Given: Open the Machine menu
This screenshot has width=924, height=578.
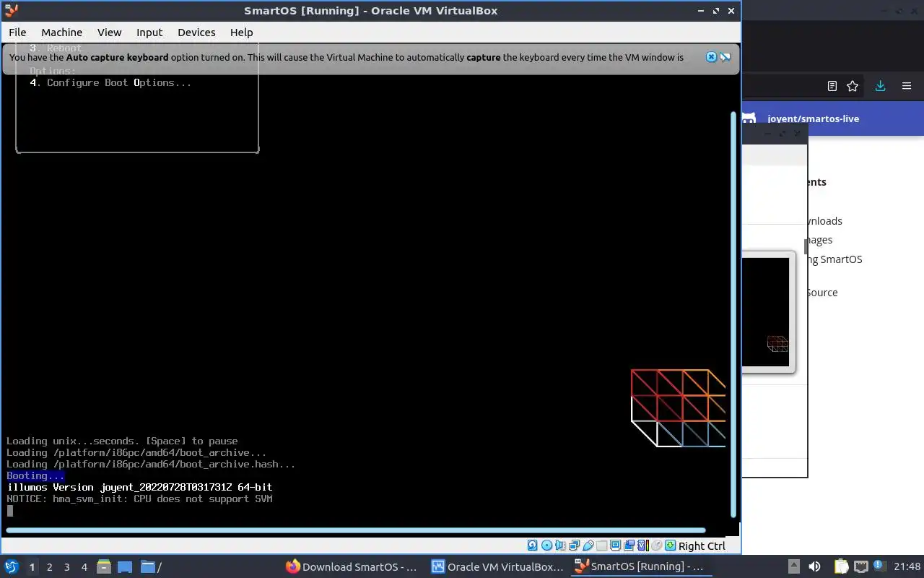Looking at the screenshot, I should (x=61, y=33).
